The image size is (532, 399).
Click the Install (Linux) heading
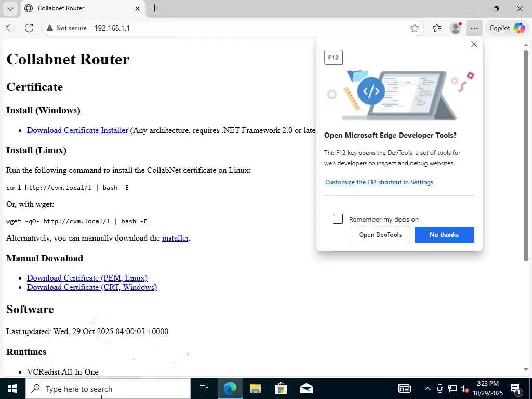tap(36, 150)
